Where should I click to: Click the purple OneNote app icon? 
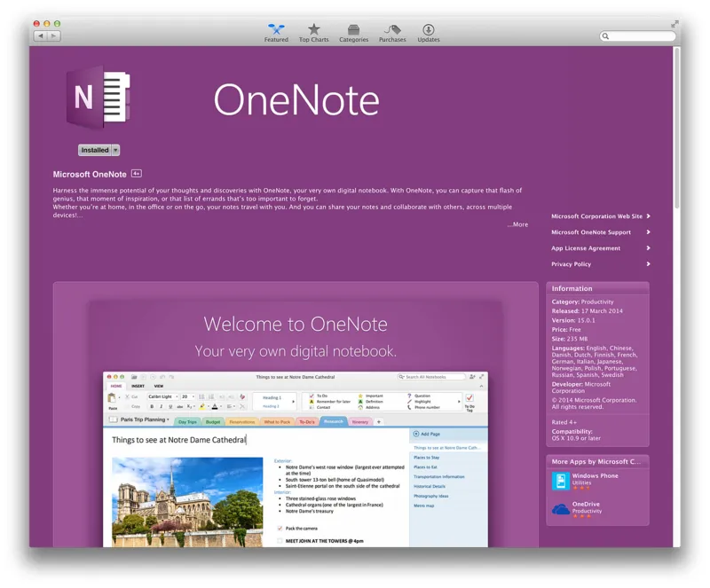tap(98, 97)
